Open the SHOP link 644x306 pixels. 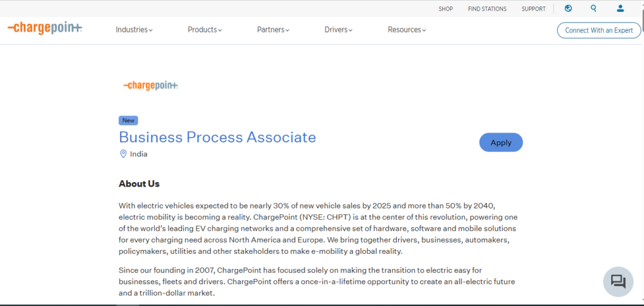click(446, 9)
